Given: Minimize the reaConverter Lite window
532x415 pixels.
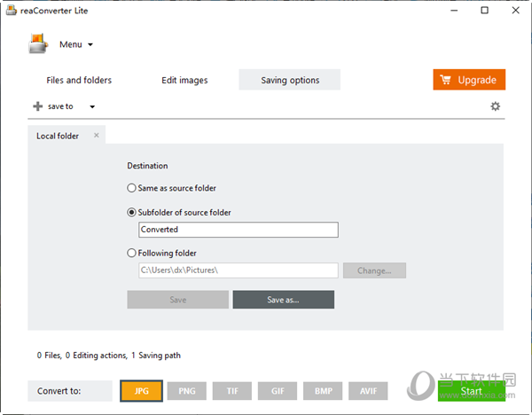Looking at the screenshot, I should 454,11.
